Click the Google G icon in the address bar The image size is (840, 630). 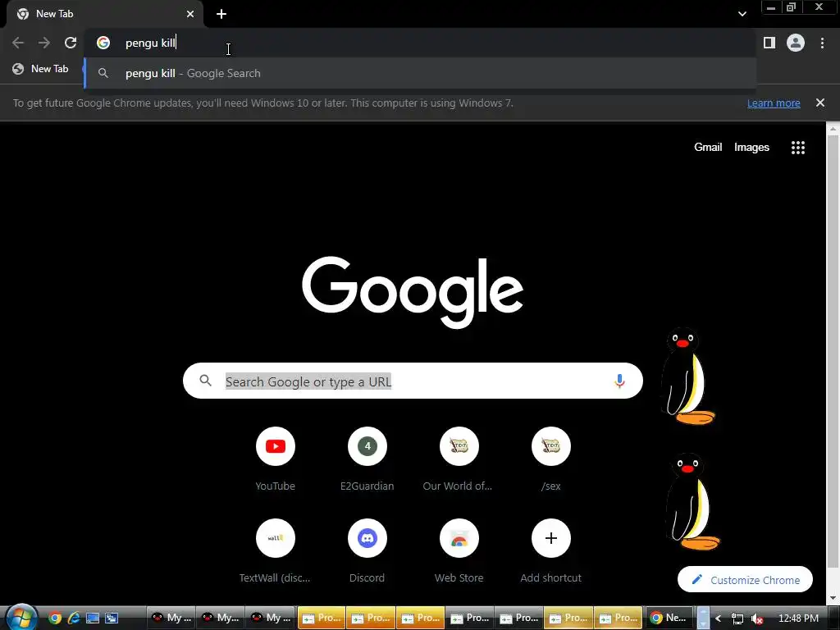point(103,43)
